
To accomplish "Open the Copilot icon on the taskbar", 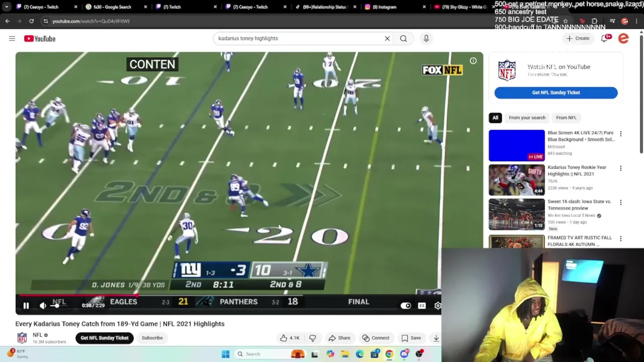I will (330, 354).
